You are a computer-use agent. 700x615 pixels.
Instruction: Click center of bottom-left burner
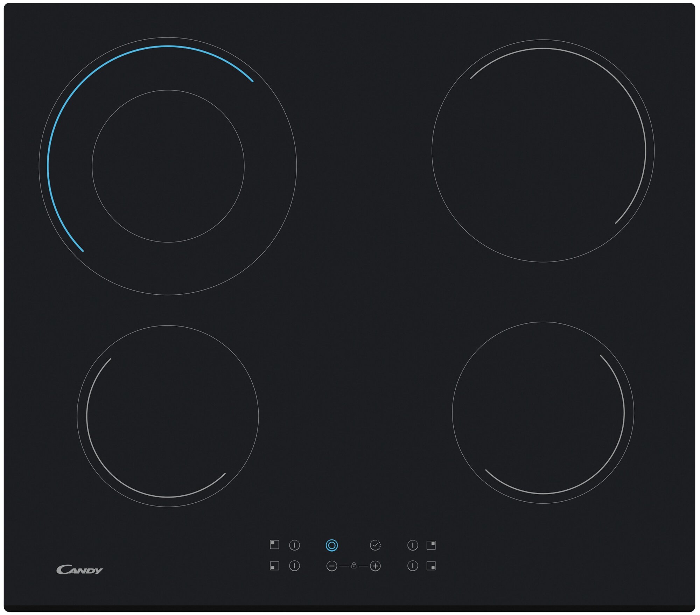point(168,416)
